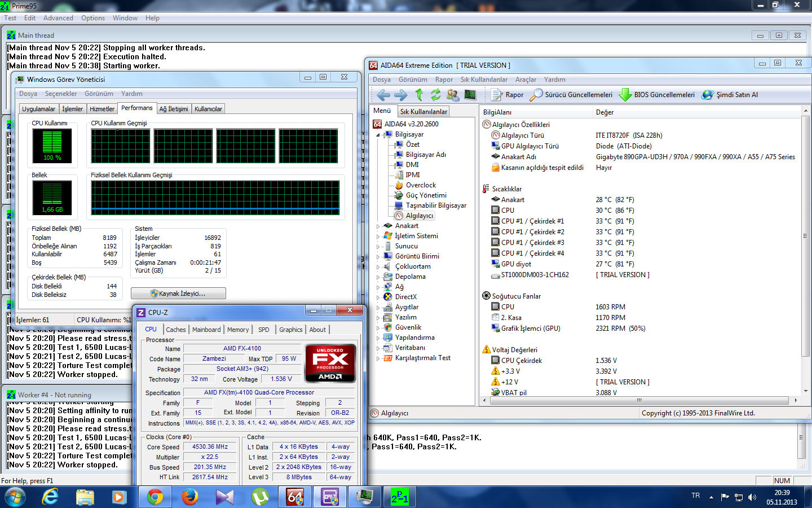This screenshot has width=812, height=508.
Task: Switch to Kullanıcılar tab in Task Manager
Action: (209, 109)
